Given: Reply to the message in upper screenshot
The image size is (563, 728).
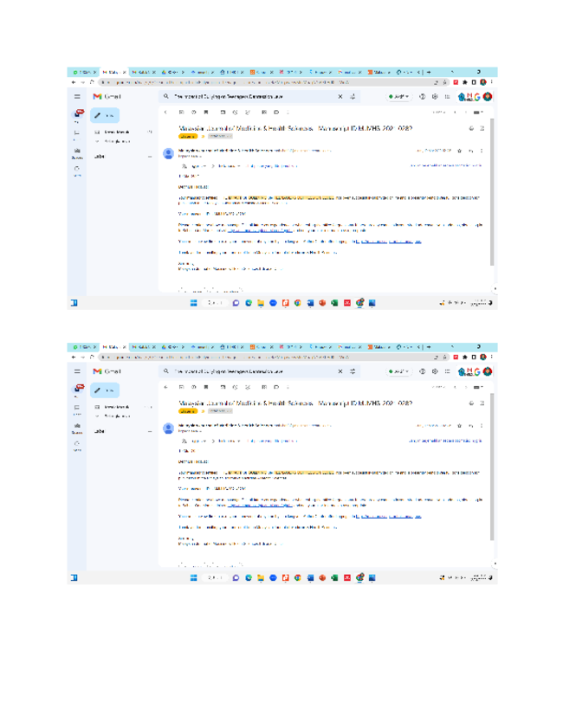Looking at the screenshot, I should (x=470, y=151).
